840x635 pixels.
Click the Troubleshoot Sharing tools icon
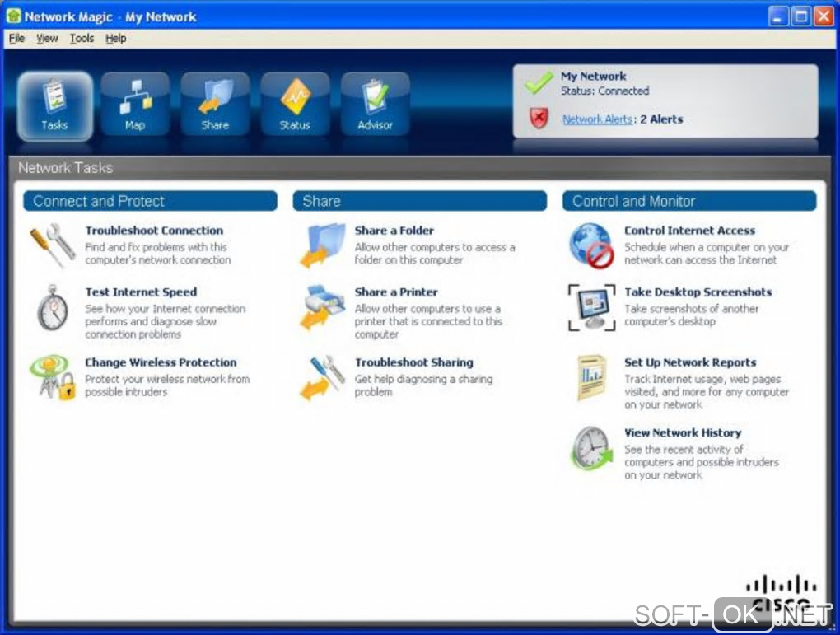323,377
